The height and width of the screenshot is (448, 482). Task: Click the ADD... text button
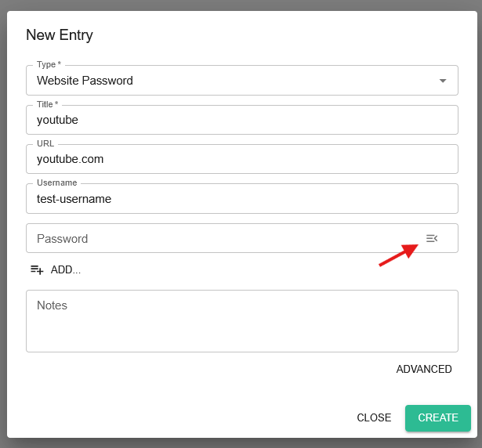[x=66, y=269]
